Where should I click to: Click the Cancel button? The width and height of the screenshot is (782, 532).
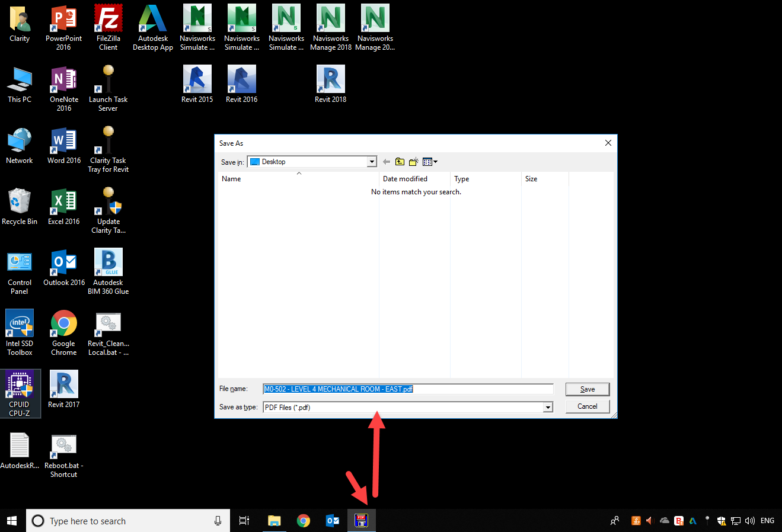point(587,406)
